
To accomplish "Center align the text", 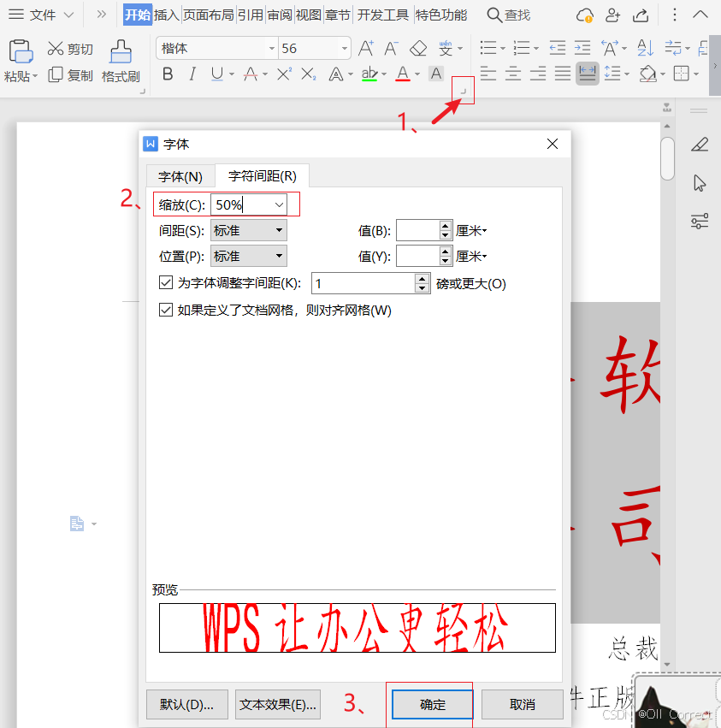I will point(513,74).
